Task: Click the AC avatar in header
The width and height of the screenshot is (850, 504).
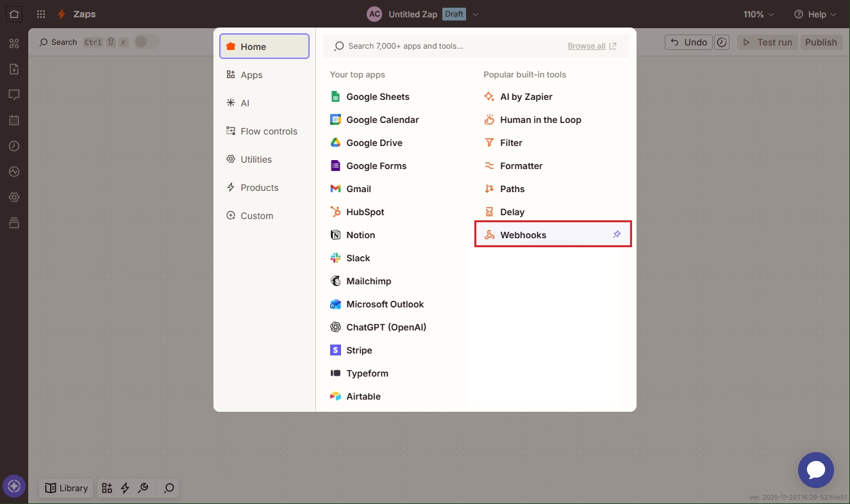Action: pyautogui.click(x=374, y=14)
